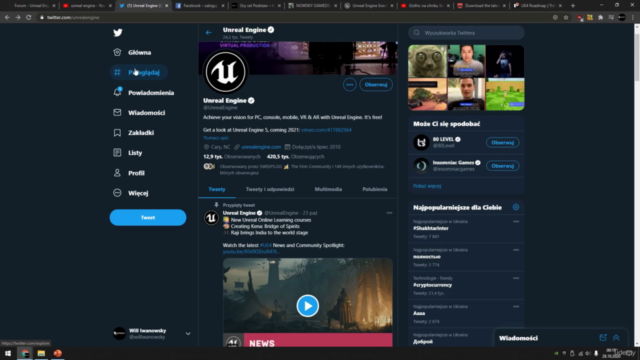
Task: Open 80 LEVEL avatar
Action: click(421, 142)
